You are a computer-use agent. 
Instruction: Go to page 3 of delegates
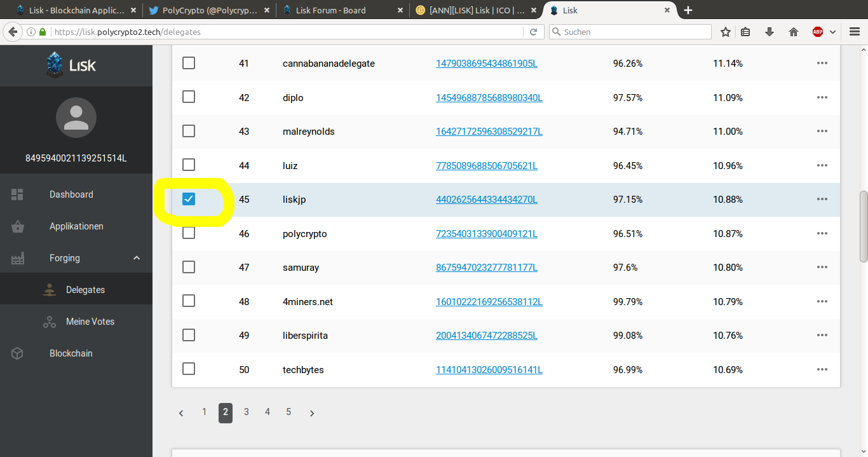247,412
